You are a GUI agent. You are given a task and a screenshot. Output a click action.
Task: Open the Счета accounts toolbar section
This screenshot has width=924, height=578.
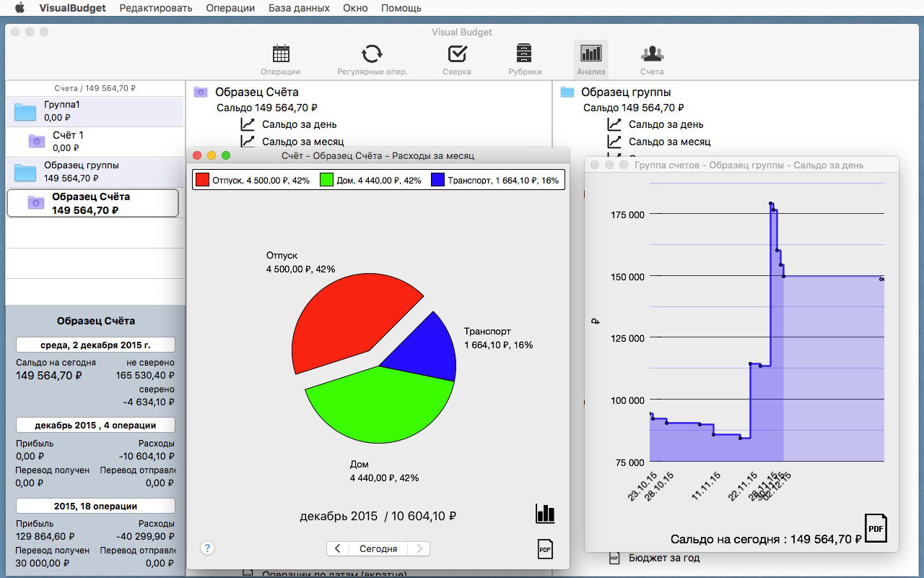click(652, 60)
